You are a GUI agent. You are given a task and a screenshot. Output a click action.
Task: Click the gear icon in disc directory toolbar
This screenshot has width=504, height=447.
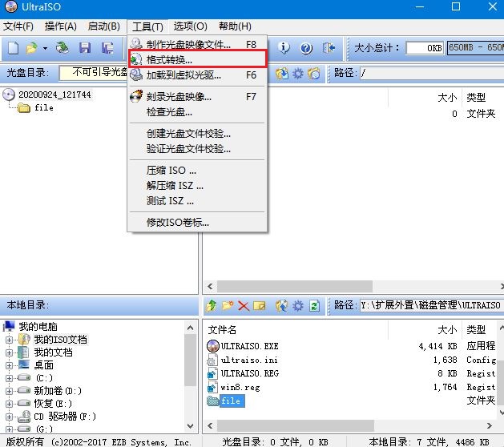pyautogui.click(x=298, y=74)
